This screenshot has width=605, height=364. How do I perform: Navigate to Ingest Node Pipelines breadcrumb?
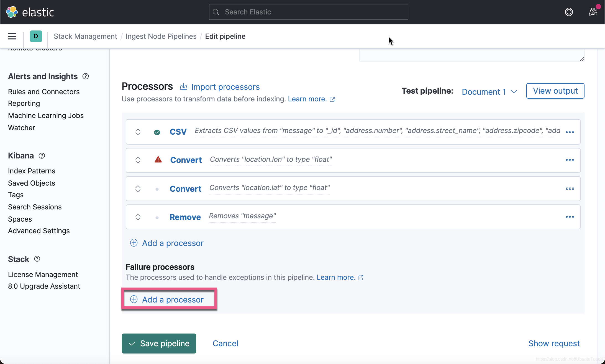(161, 36)
